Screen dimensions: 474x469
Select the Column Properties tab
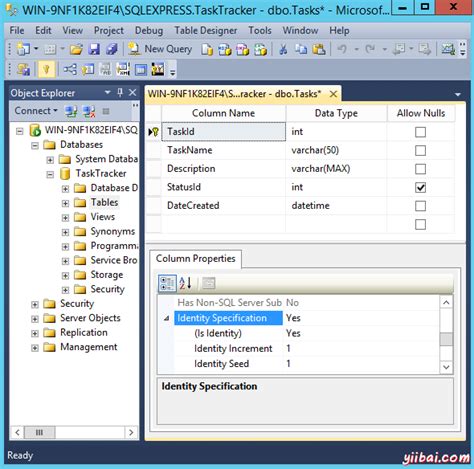(x=196, y=258)
